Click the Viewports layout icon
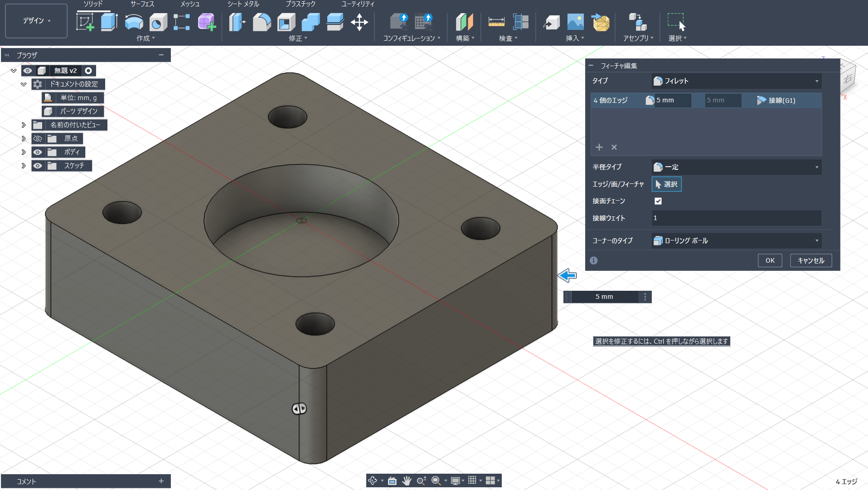 tap(490, 480)
